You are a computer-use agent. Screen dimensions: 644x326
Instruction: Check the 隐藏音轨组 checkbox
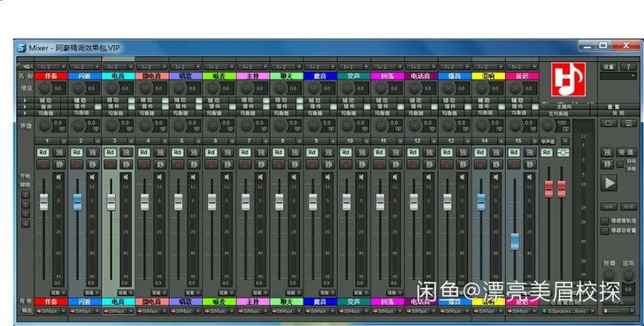[604, 221]
